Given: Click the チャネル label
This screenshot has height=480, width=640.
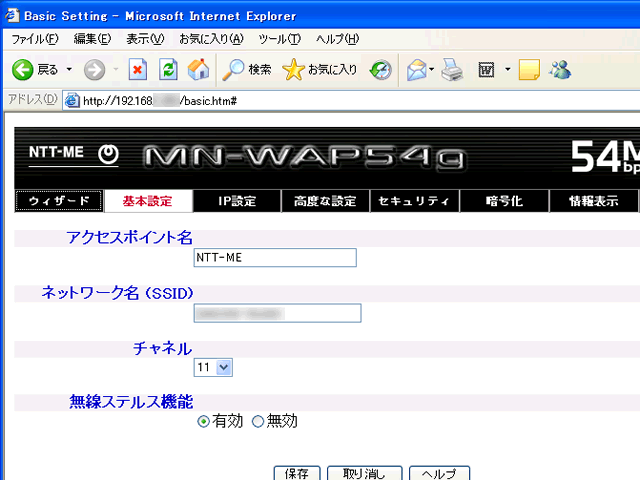Looking at the screenshot, I should point(162,349).
